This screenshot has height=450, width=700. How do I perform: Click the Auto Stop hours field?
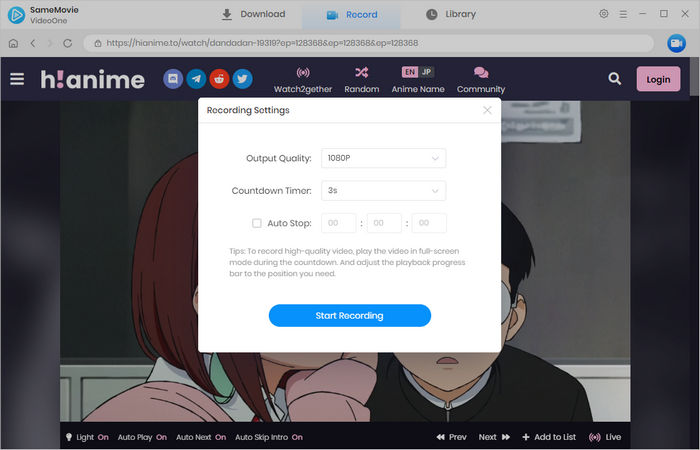tap(338, 223)
